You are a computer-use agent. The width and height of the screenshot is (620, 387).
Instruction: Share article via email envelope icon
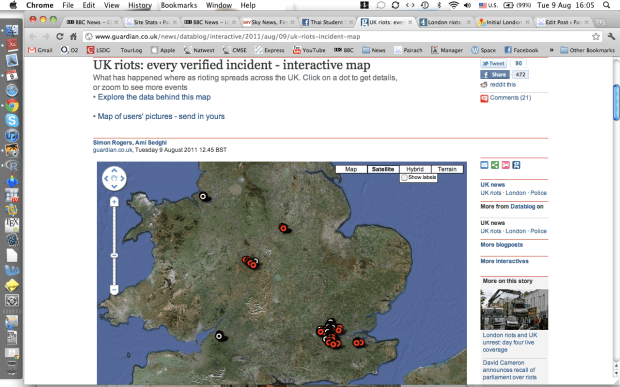coord(484,165)
